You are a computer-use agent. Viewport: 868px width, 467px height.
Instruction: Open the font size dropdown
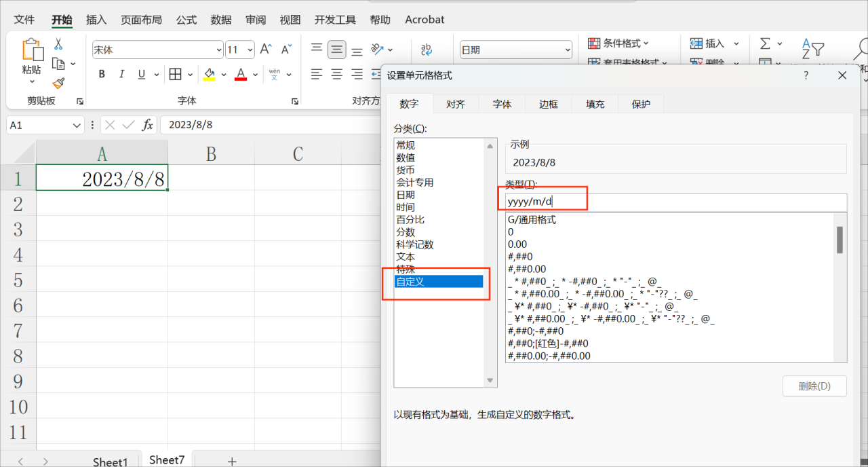(x=250, y=50)
